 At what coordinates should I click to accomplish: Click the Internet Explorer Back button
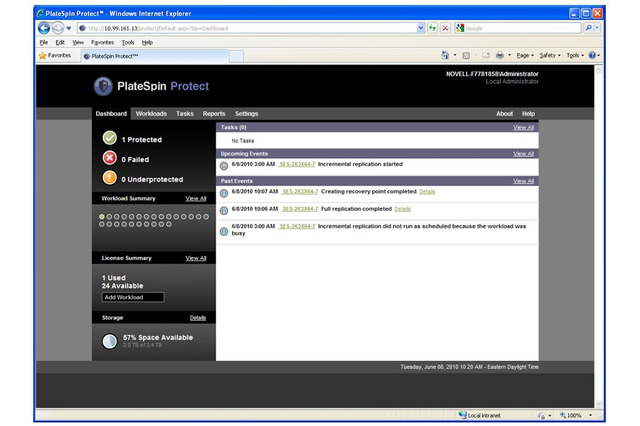tap(44, 28)
